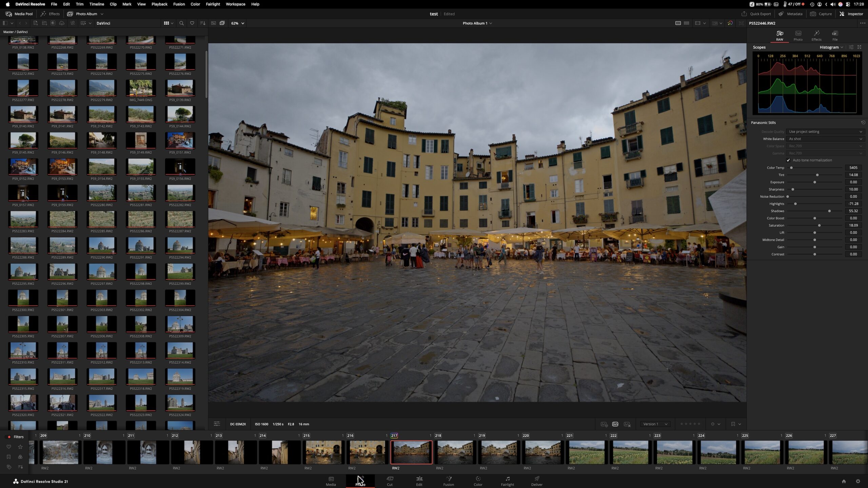Open the thumbnail grid view options dropdown
The image size is (868, 488).
pyautogui.click(x=169, y=23)
